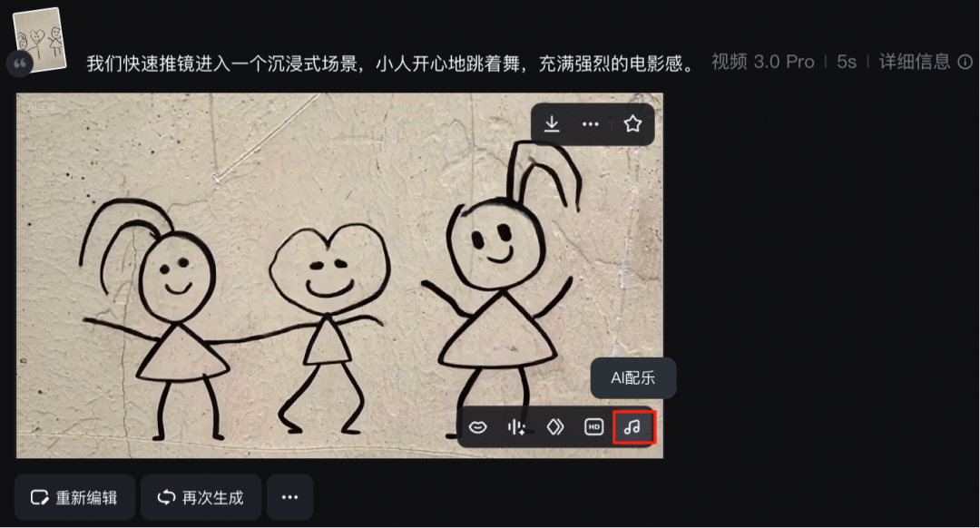980x528 pixels.
Task: Select the frame interpolation diamond icon
Action: [x=555, y=427]
